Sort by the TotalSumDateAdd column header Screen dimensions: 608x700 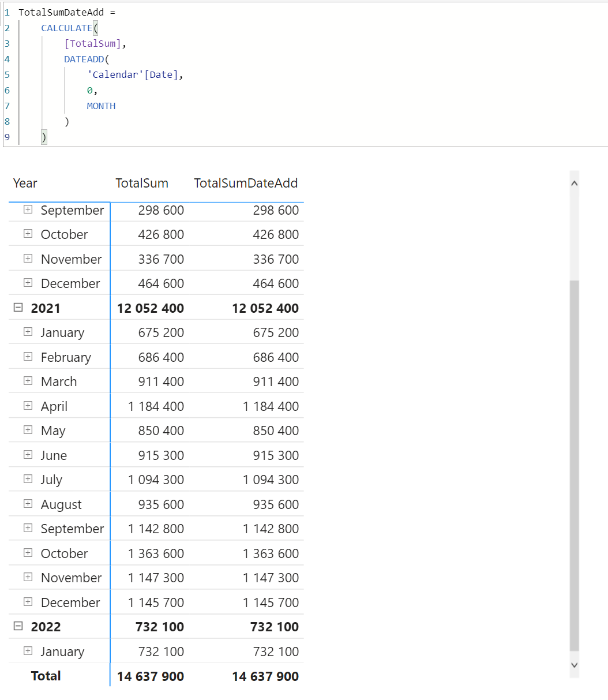246,183
